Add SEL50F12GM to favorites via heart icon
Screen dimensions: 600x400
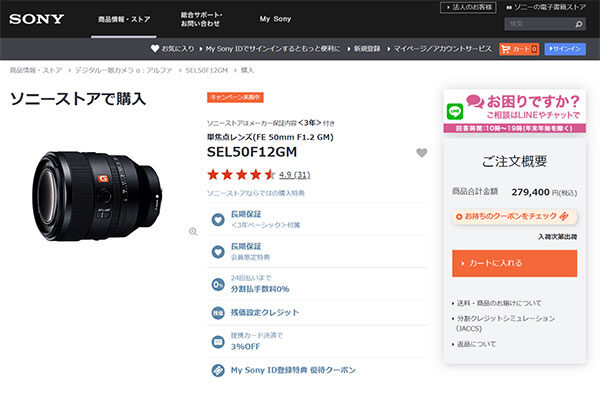(422, 153)
